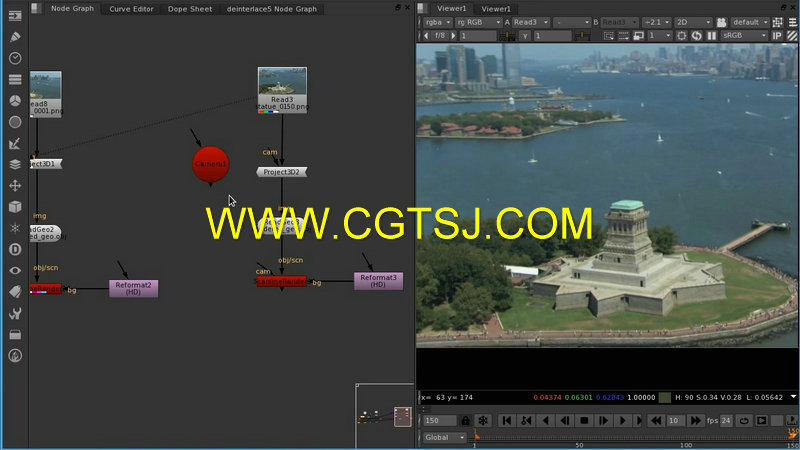Toggle the snowflake freeze GUI button

pyautogui.click(x=482, y=421)
